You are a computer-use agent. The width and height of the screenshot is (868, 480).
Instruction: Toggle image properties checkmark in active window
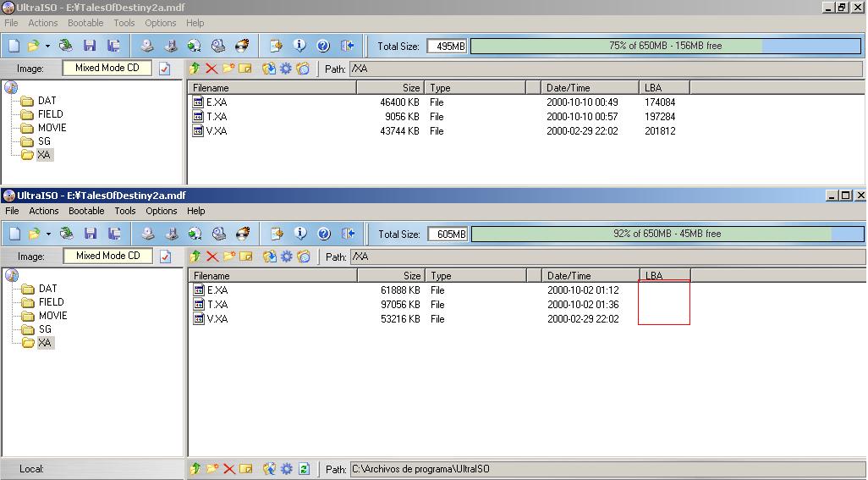coord(166,257)
